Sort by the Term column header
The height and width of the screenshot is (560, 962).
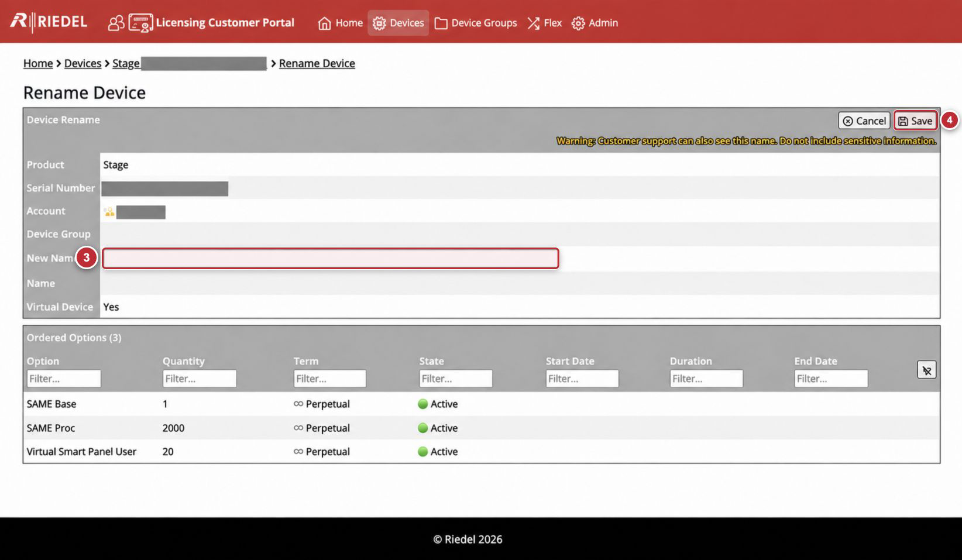(306, 361)
